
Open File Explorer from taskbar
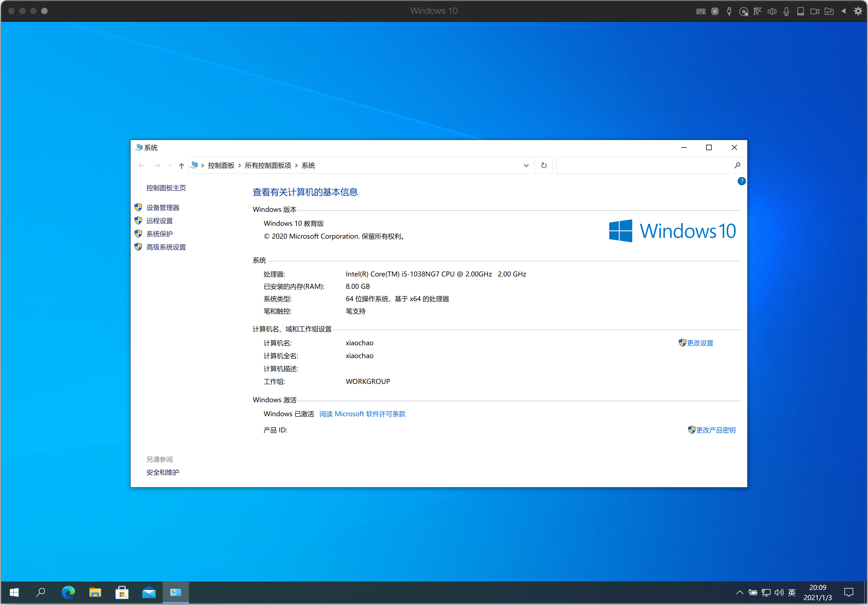[x=95, y=592]
